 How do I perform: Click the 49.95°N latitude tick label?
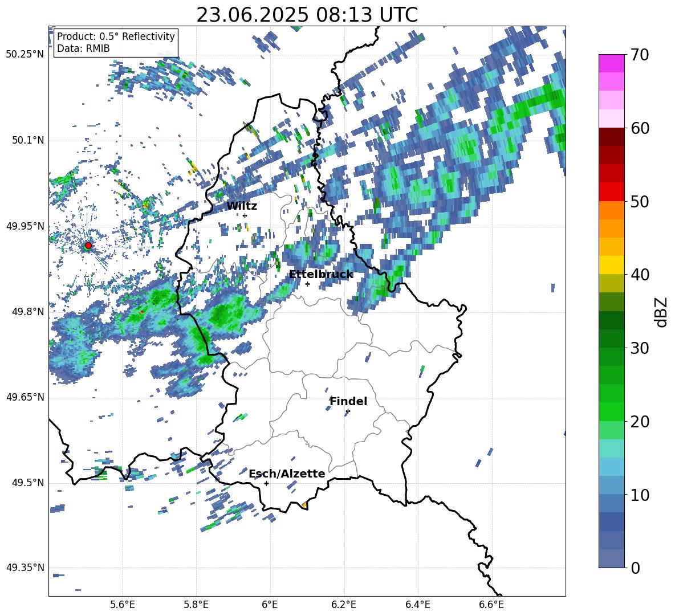point(25,226)
